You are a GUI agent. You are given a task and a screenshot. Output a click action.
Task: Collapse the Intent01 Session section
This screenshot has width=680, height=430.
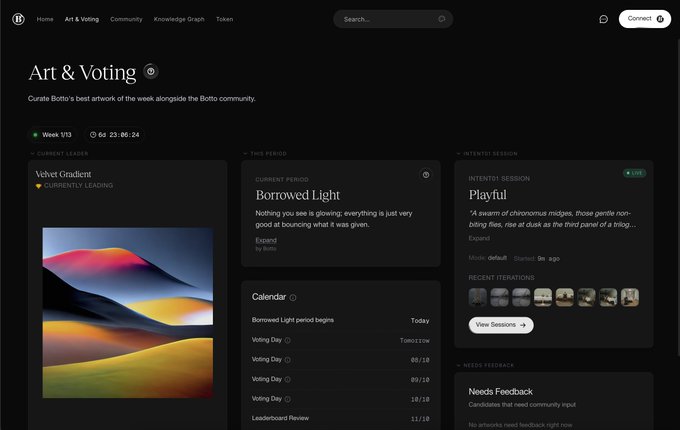point(458,153)
